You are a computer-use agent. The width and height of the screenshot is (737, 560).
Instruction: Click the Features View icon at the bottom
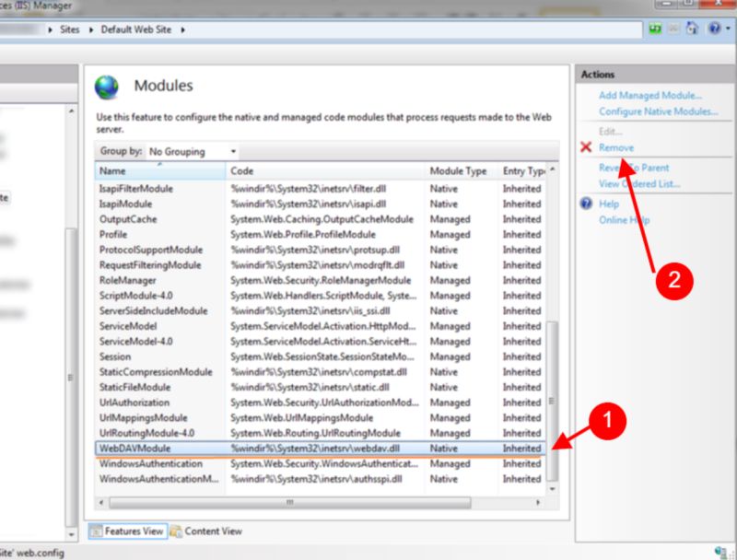point(99,531)
